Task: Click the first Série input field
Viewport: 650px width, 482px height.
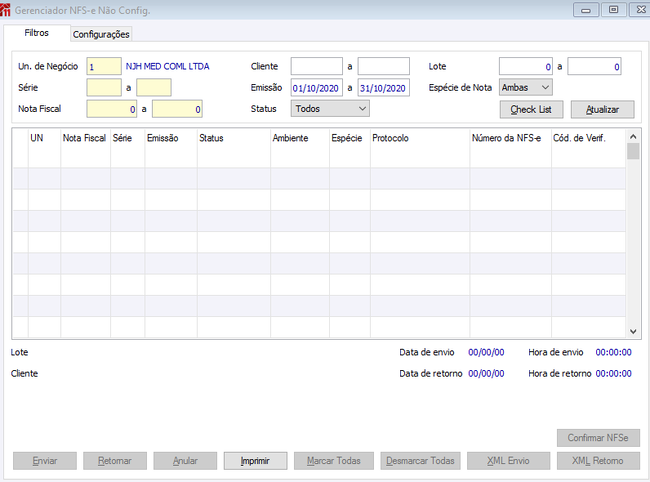Action: tap(104, 87)
